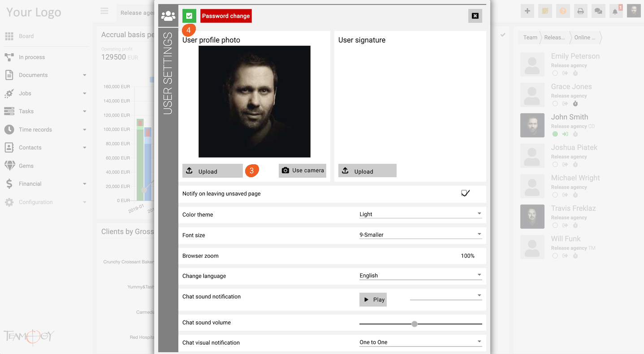Image resolution: width=644 pixels, height=354 pixels.
Task: Click the Use camera button
Action: click(x=303, y=171)
